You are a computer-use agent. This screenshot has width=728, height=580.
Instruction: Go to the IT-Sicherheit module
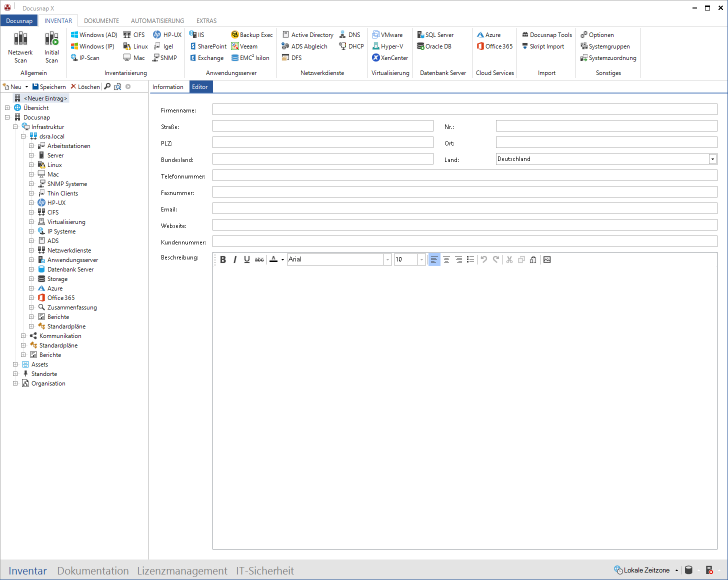(x=265, y=570)
